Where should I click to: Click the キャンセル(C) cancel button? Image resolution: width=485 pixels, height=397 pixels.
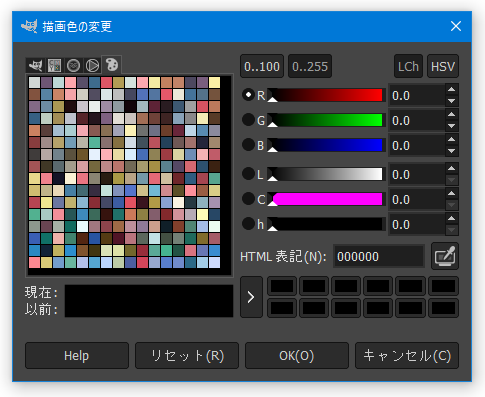[x=407, y=355]
